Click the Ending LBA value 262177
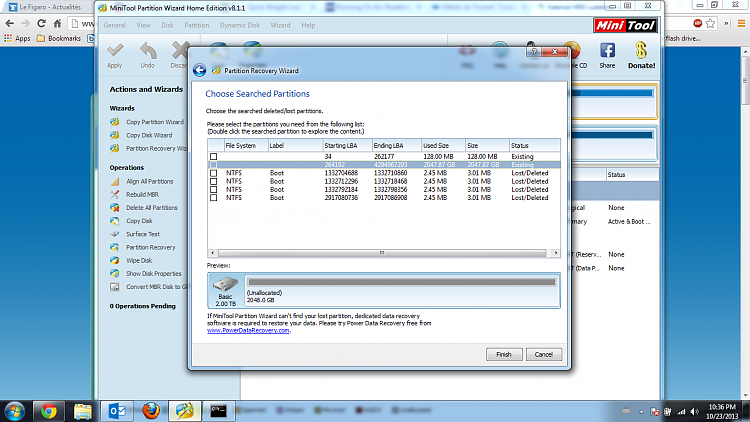Image resolution: width=750 pixels, height=422 pixels. (x=384, y=156)
